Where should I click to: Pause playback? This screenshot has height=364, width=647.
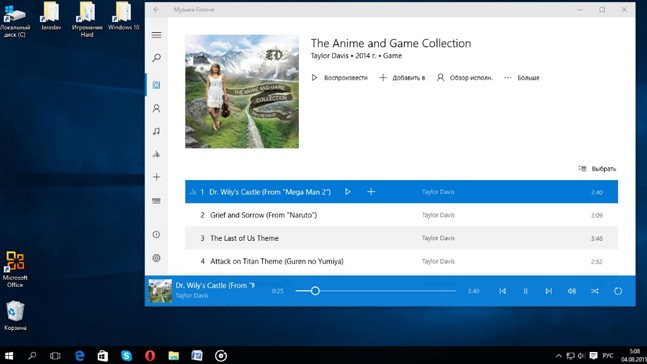point(525,291)
